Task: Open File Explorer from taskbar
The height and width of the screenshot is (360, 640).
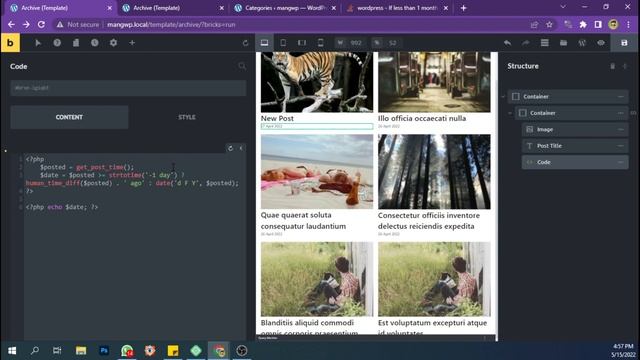Action: 81,351
